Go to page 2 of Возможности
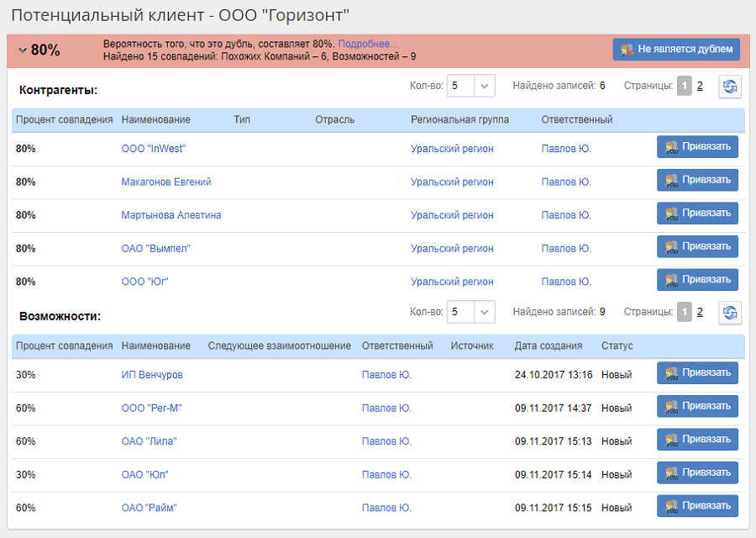Image resolution: width=756 pixels, height=538 pixels. pyautogui.click(x=700, y=312)
